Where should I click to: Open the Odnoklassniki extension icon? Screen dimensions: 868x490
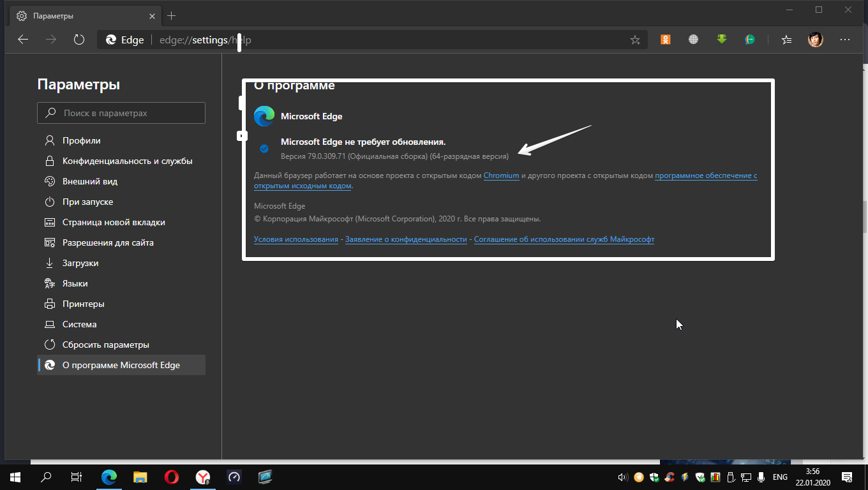(665, 40)
